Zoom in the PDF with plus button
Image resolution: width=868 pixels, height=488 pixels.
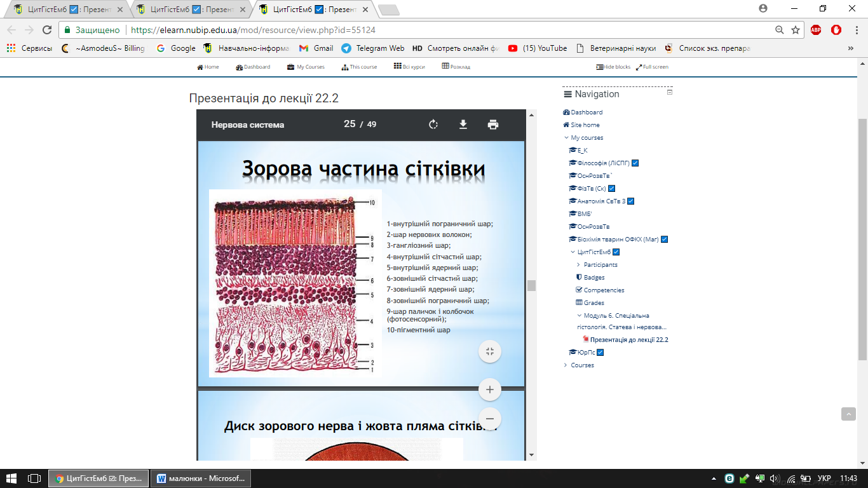[x=490, y=390]
